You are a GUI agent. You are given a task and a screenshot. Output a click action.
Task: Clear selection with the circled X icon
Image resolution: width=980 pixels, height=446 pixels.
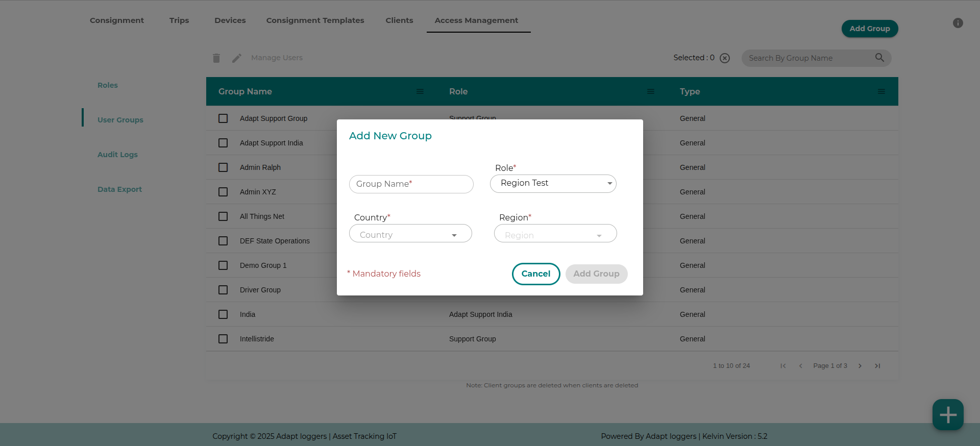click(725, 58)
